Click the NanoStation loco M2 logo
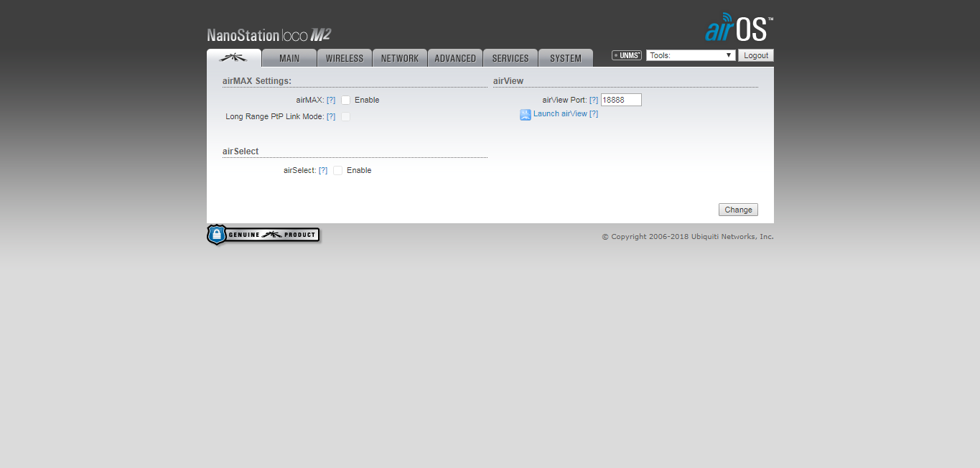The image size is (980, 468). (269, 34)
